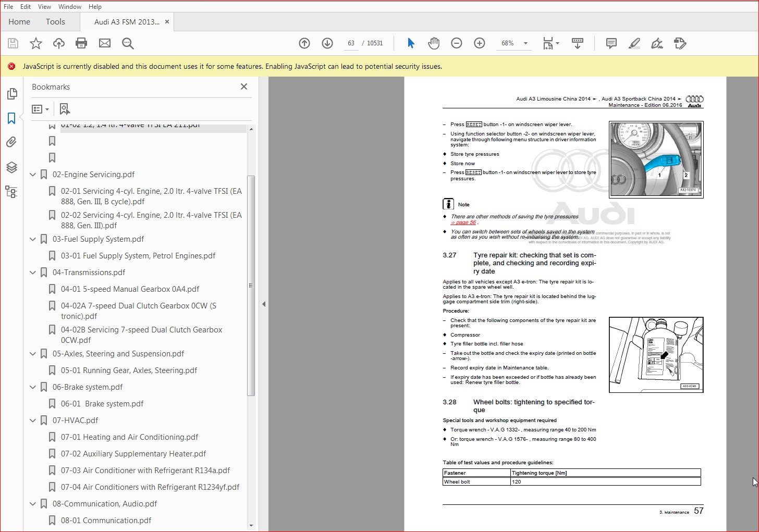
Task: Go to previous page arrow
Action: point(304,43)
